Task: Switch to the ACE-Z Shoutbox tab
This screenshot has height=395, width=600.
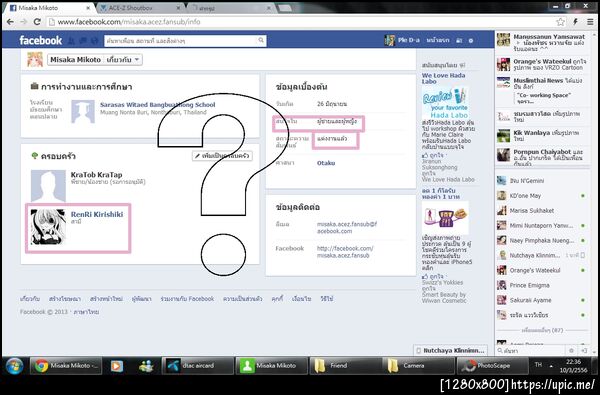Action: coord(140,8)
